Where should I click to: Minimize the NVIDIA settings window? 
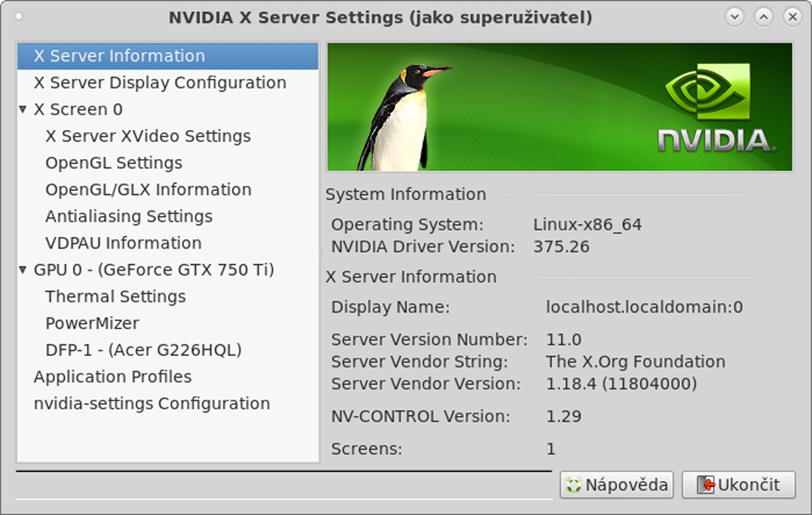(734, 17)
